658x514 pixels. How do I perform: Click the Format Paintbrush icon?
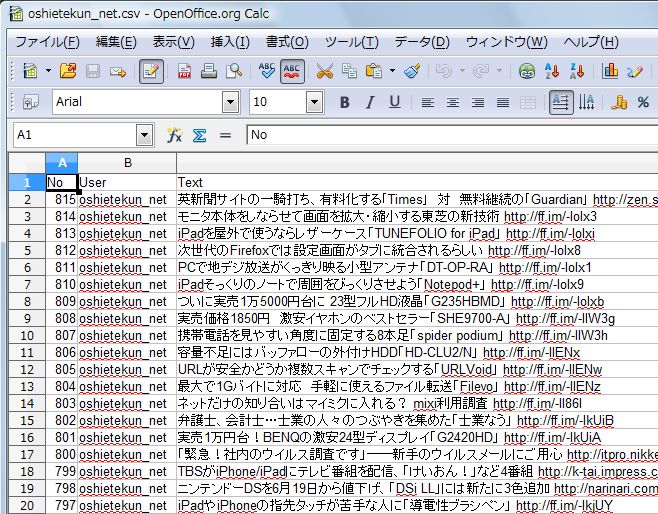tap(412, 71)
